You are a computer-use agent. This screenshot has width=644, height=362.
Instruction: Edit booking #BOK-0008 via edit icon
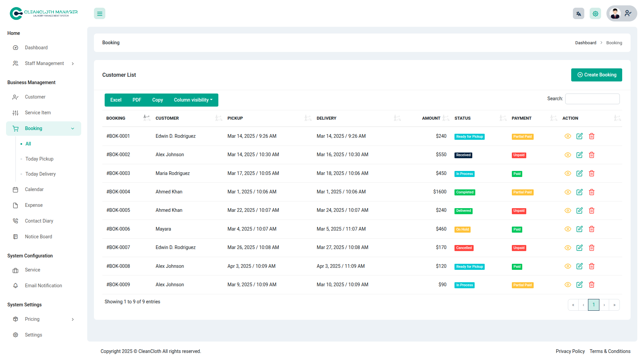[x=579, y=266]
